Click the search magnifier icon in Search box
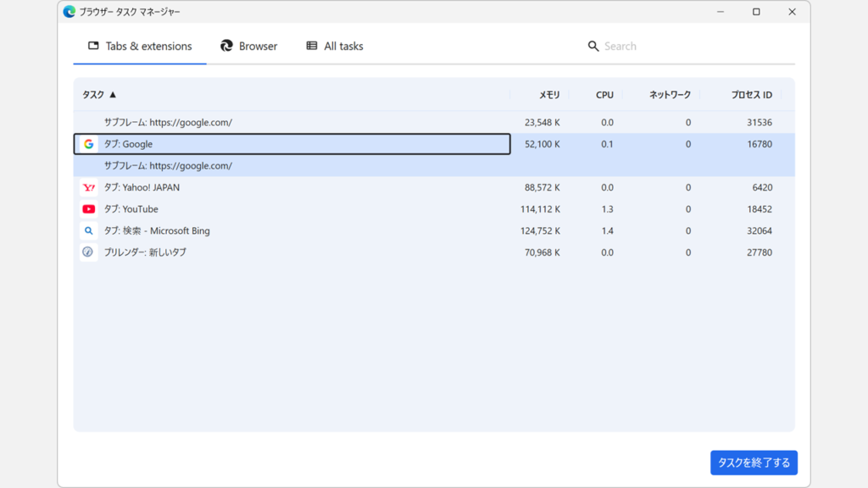 (x=593, y=46)
